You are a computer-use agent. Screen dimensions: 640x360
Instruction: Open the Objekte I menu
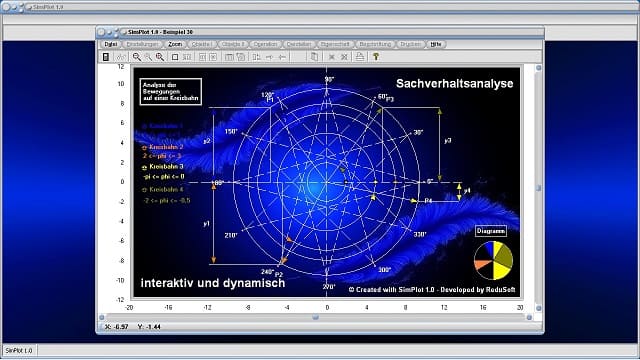click(x=201, y=44)
